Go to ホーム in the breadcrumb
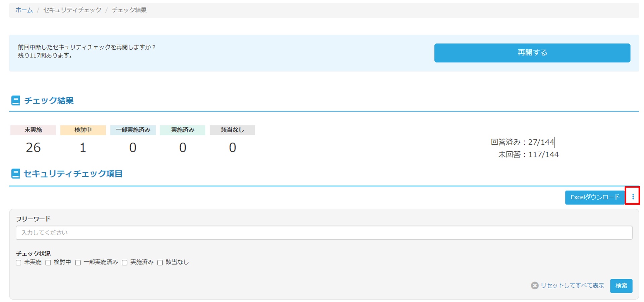This screenshot has width=644, height=302. 24,10
